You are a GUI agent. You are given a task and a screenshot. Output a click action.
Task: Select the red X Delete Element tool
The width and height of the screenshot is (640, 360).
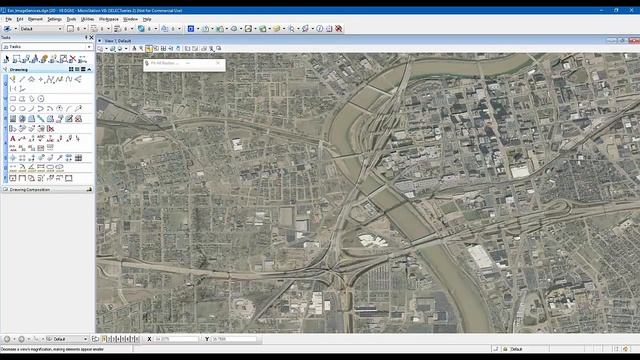[73, 59]
